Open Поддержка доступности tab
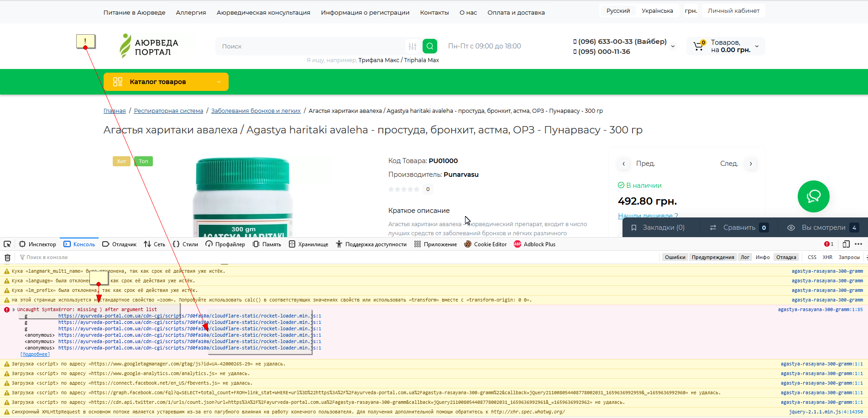Image resolution: width=868 pixels, height=418 pixels. pyautogui.click(x=371, y=244)
